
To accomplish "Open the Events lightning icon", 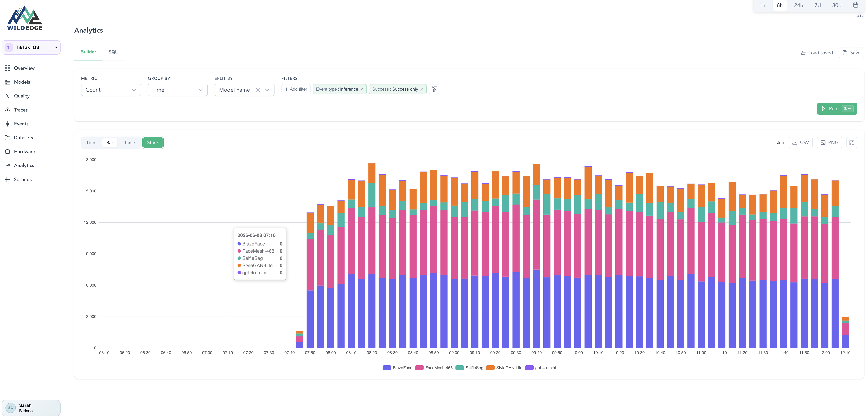I will 7,124.
